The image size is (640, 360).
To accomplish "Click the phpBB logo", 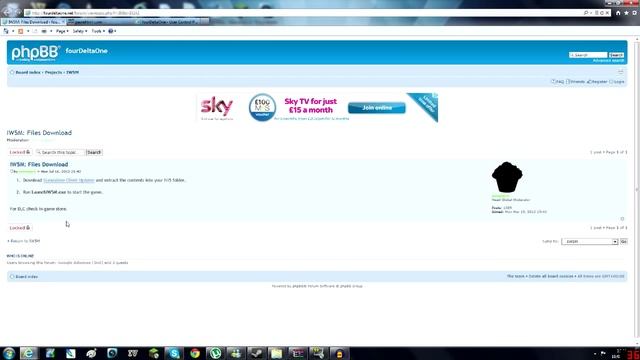I will (36, 53).
